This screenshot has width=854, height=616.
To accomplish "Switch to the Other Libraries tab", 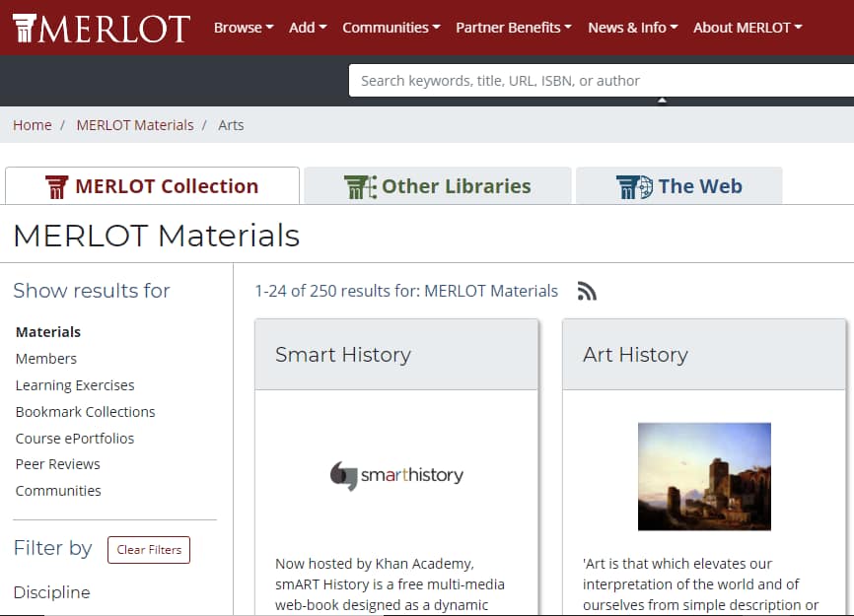I will [x=438, y=186].
